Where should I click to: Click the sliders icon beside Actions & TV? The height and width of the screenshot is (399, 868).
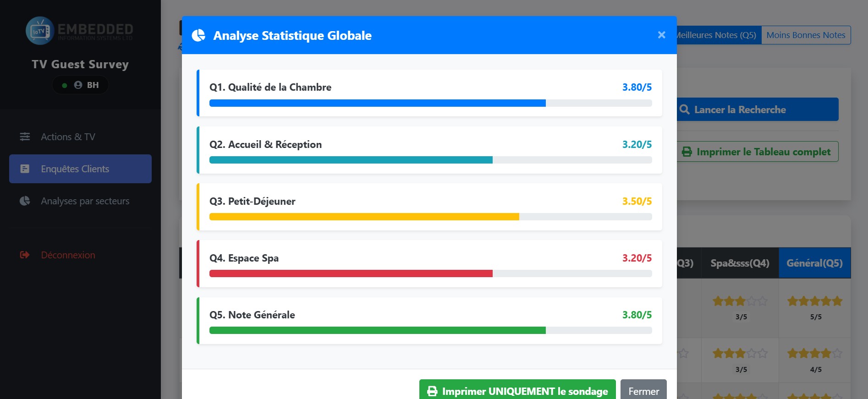tap(25, 137)
